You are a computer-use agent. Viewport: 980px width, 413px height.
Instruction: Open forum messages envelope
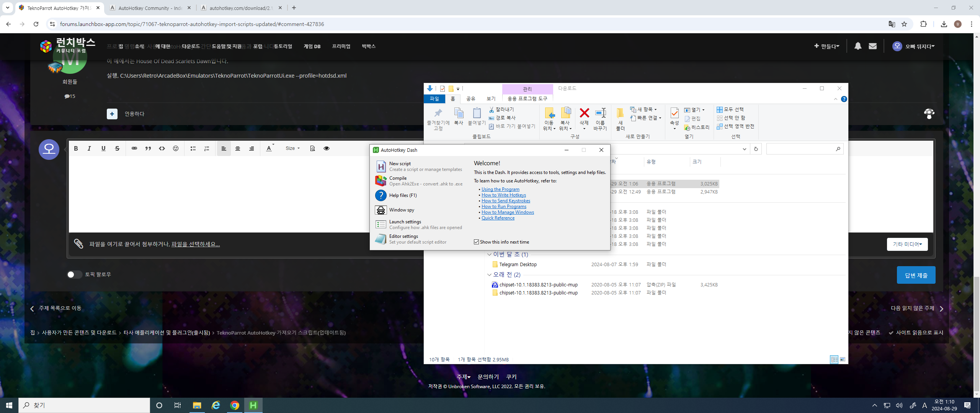873,46
